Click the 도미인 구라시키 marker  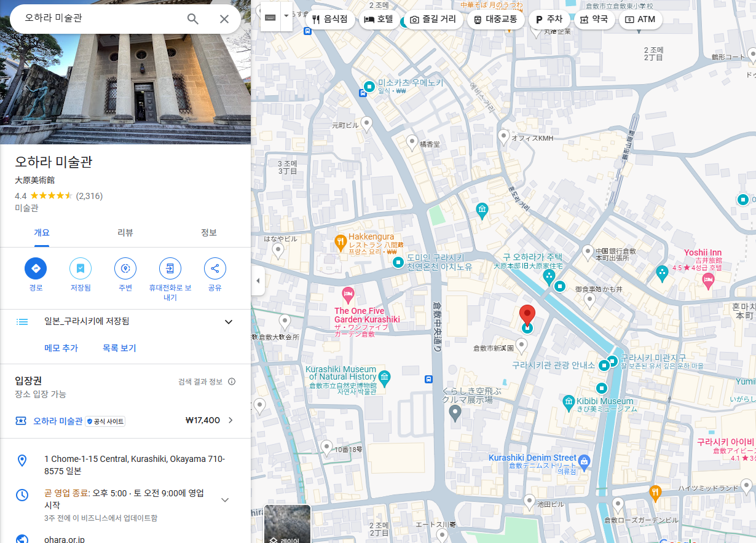click(x=398, y=263)
